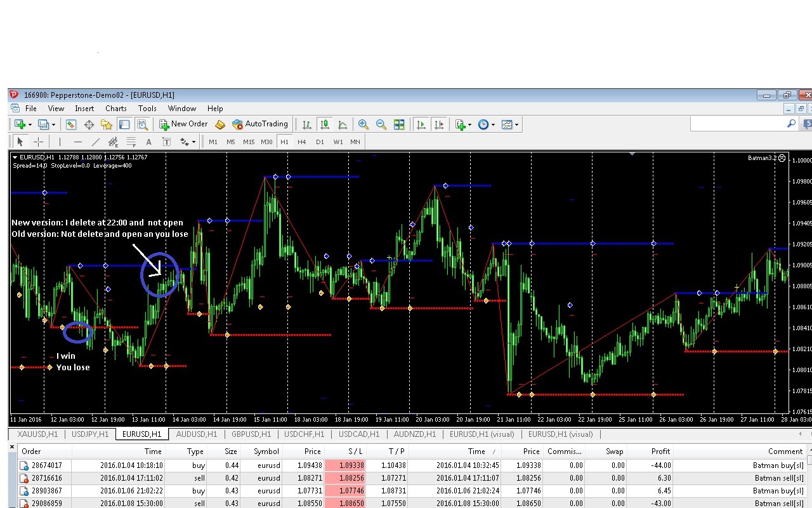
Task: Click the New Order button
Action: point(183,124)
